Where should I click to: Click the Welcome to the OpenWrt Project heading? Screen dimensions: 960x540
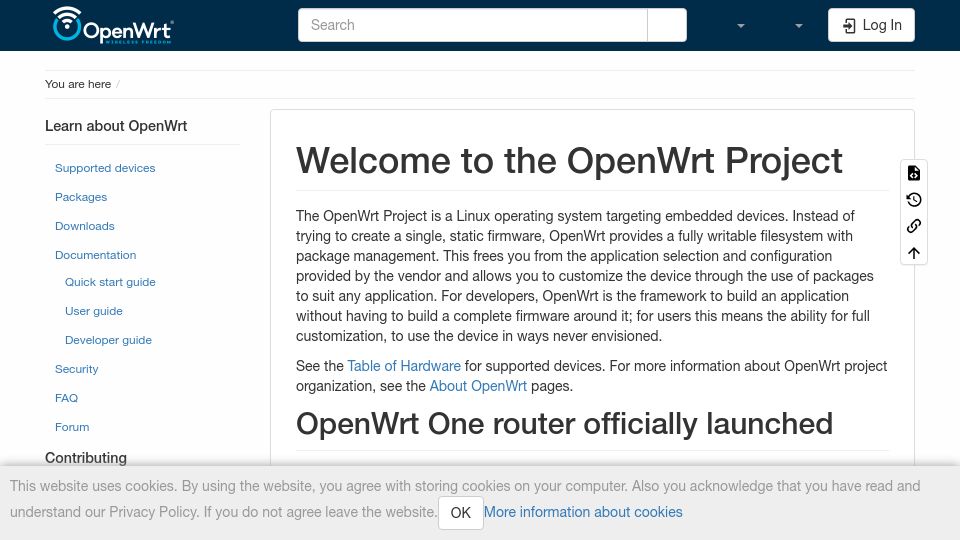pyautogui.click(x=569, y=161)
